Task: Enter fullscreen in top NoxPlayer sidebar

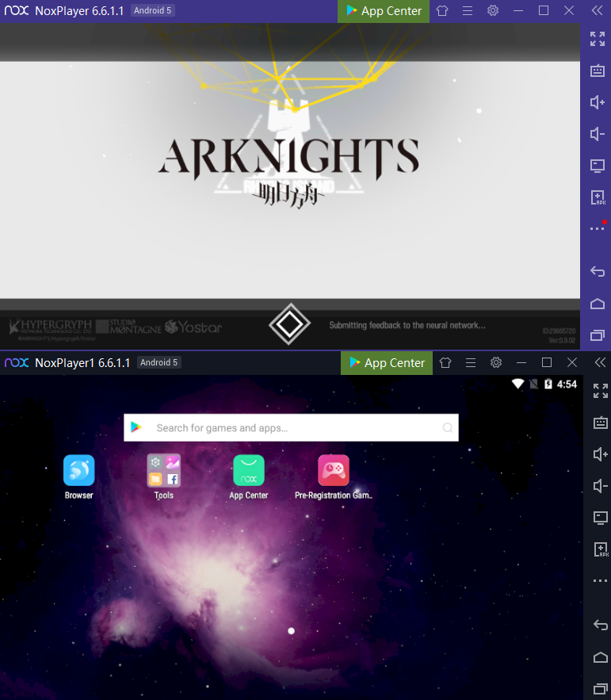Action: 598,39
